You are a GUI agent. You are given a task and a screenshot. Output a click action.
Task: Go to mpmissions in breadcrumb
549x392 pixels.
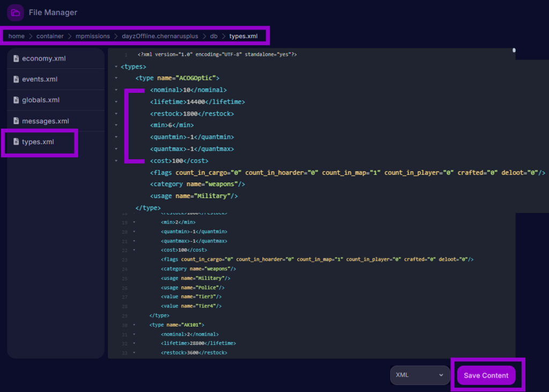(x=92, y=36)
